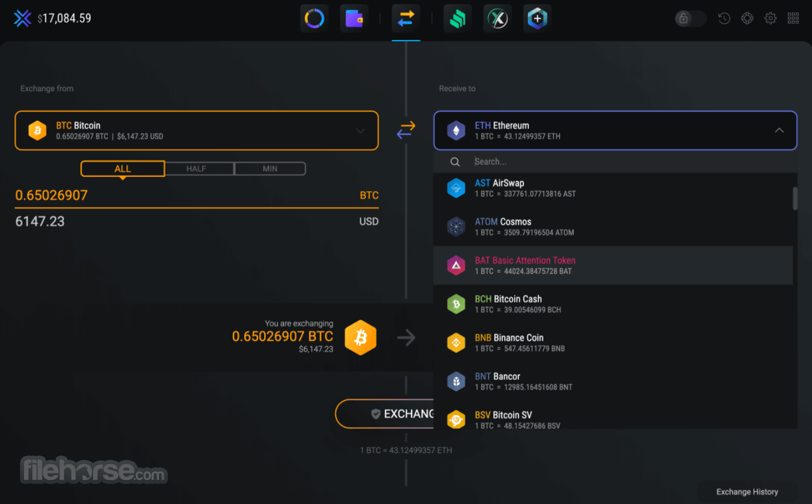Click the Cosmos ATOM coin icon

[x=456, y=227]
